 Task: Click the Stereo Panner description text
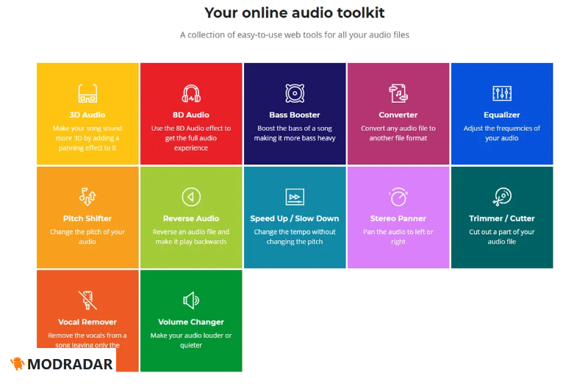pos(398,236)
